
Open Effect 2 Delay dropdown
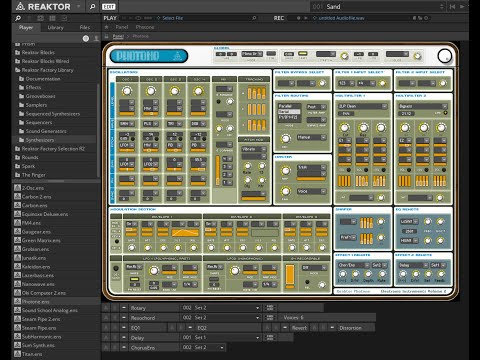click(413, 265)
